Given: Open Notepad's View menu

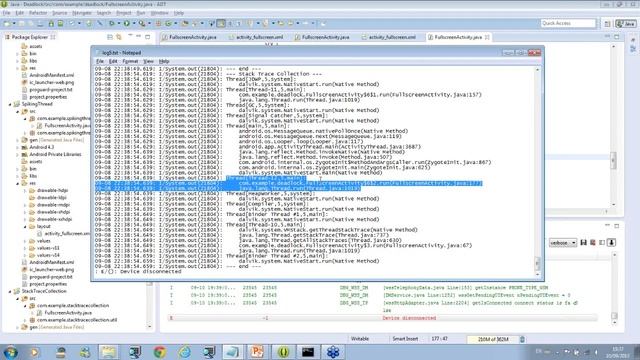Looking at the screenshot, I should click(148, 61).
